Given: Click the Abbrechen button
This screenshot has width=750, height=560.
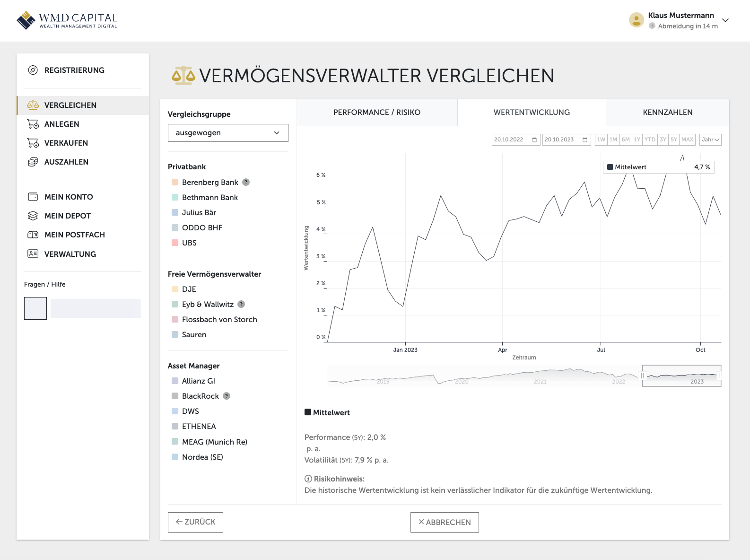Looking at the screenshot, I should (x=445, y=522).
